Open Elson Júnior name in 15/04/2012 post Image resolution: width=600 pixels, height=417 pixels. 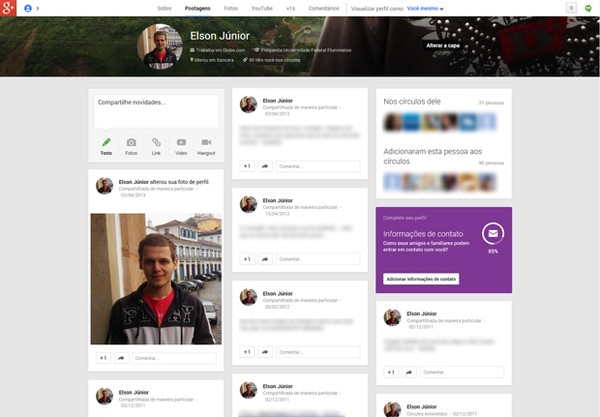click(277, 200)
